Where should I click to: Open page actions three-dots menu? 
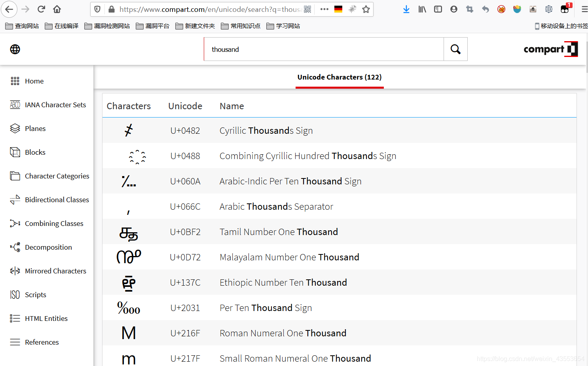pyautogui.click(x=324, y=9)
